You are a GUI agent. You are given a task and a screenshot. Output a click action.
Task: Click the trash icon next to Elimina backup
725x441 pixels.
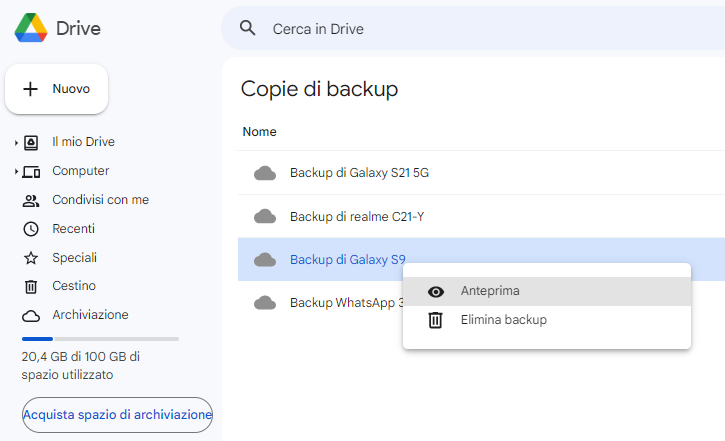[436, 320]
